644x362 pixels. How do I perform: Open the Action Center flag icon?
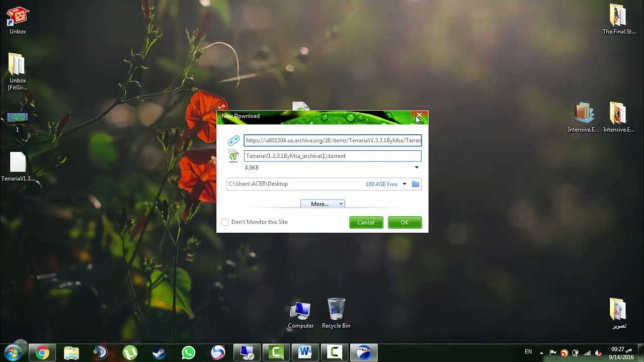[553, 353]
